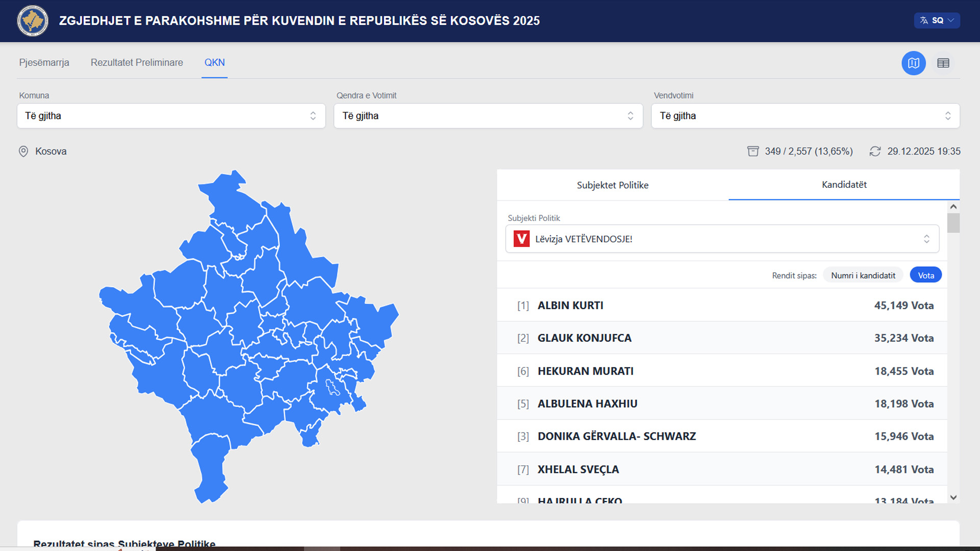980x551 pixels.
Task: Click the Kosovo emblem logo in header
Action: click(x=33, y=21)
